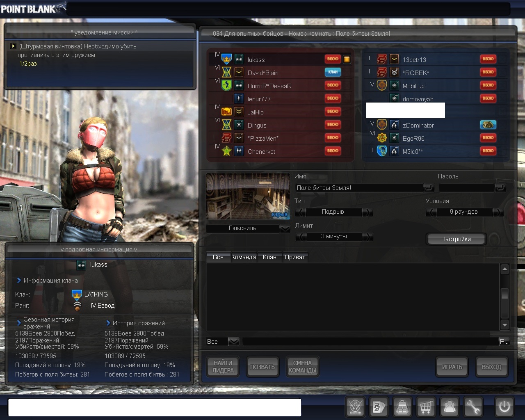
Task: Click the Люксвиль map preview thumbnail
Action: (248, 196)
